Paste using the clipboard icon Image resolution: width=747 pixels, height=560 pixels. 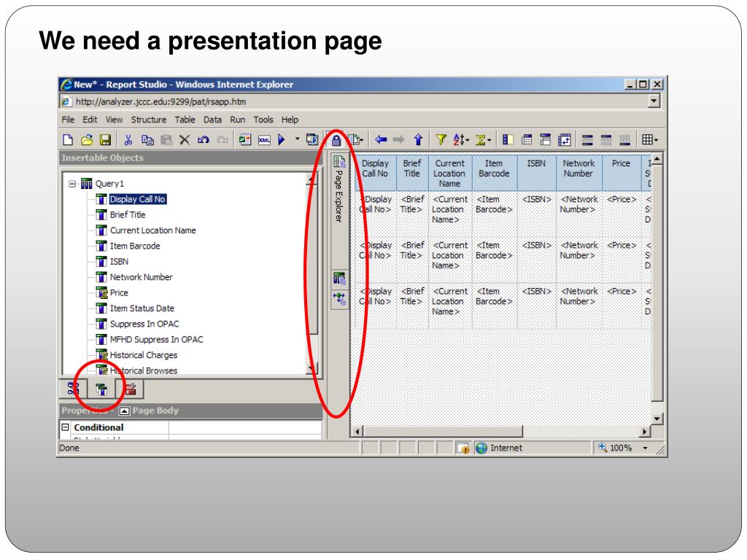pos(166,139)
